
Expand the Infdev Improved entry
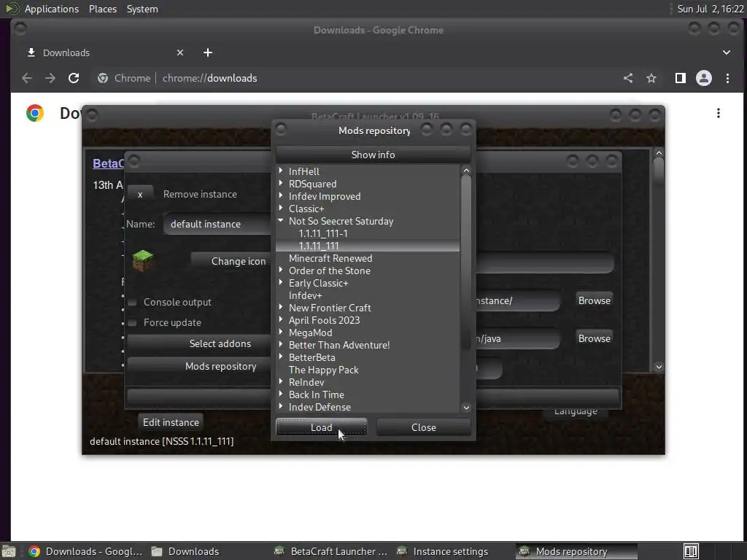pyautogui.click(x=281, y=195)
